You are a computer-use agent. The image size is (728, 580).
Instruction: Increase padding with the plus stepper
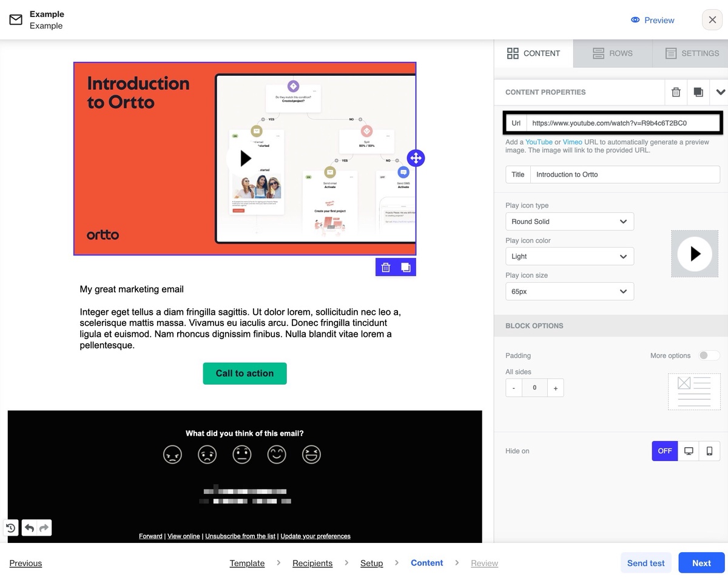tap(555, 388)
